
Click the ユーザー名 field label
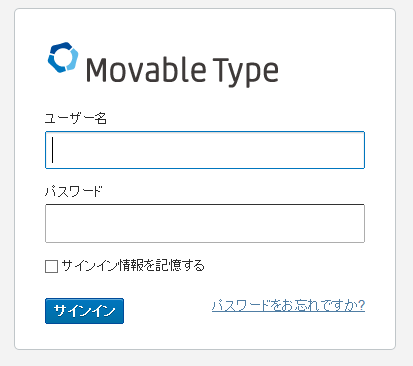click(x=76, y=118)
